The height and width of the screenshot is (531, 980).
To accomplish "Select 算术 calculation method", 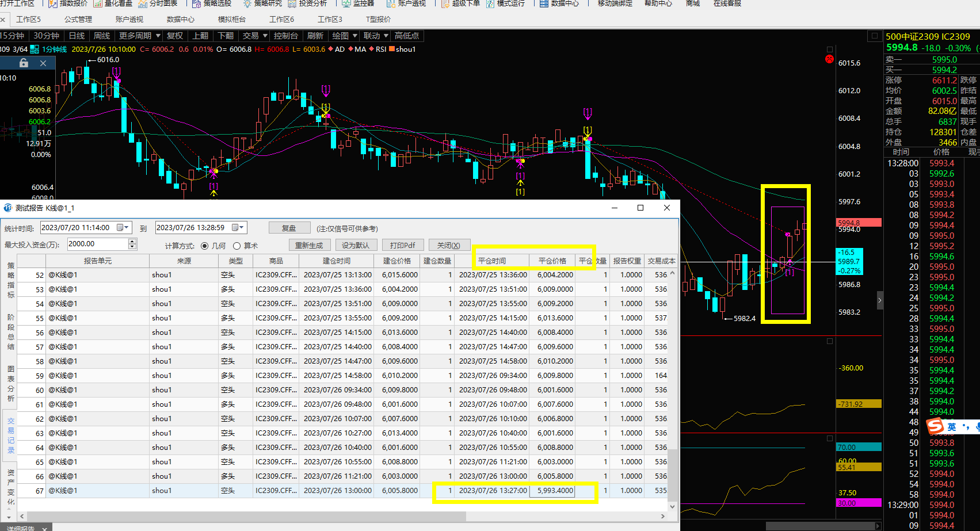I will coord(237,246).
